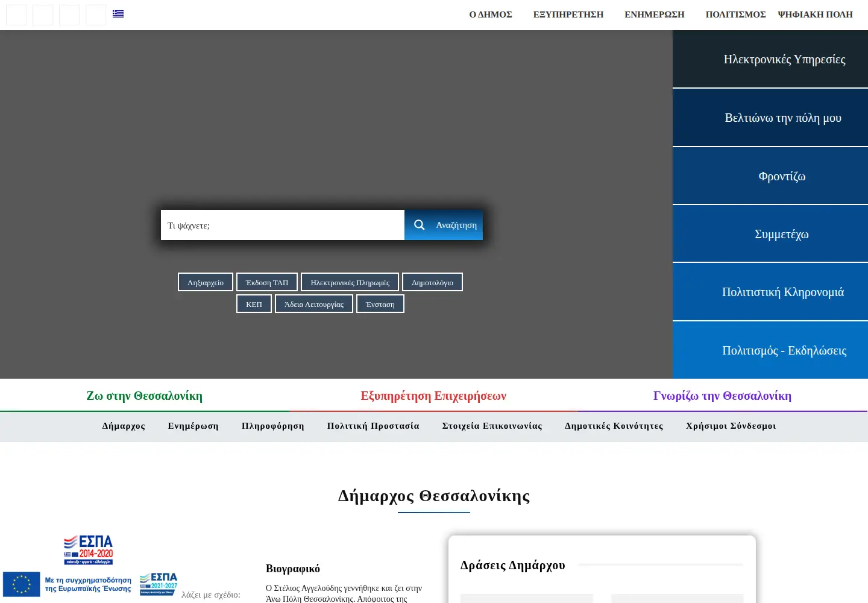Open Βελτιώνω την πόλη μου panel
The height and width of the screenshot is (603, 868).
coord(770,118)
